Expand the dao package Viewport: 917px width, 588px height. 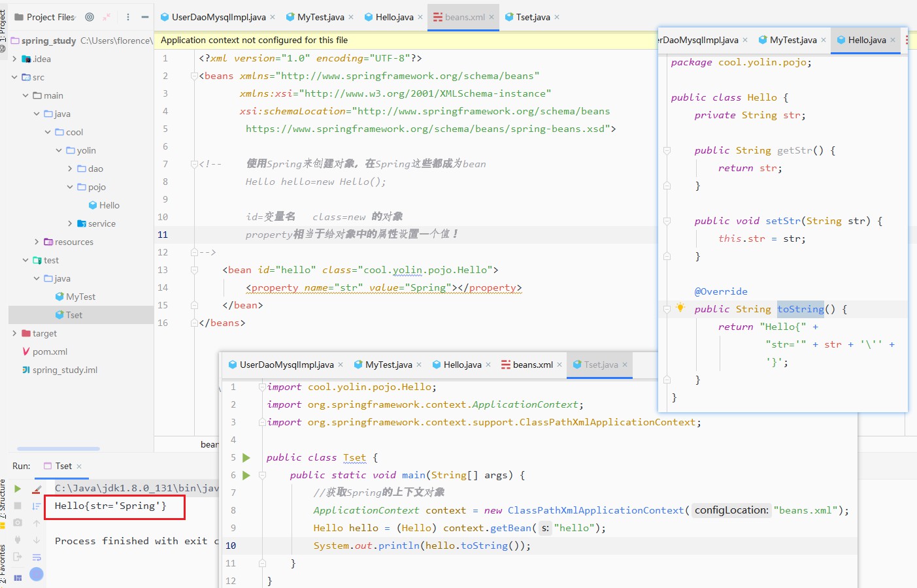click(x=70, y=169)
